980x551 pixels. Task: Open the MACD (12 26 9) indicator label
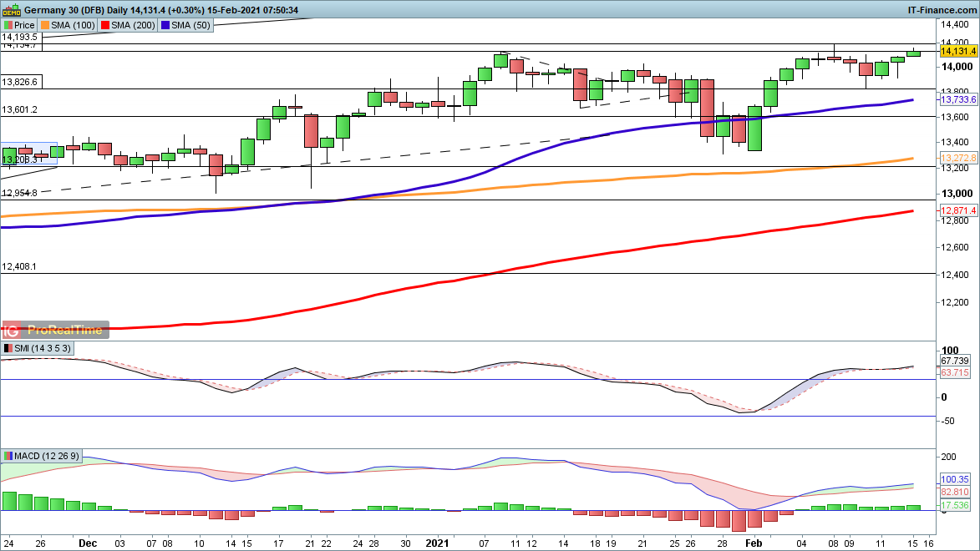[45, 456]
